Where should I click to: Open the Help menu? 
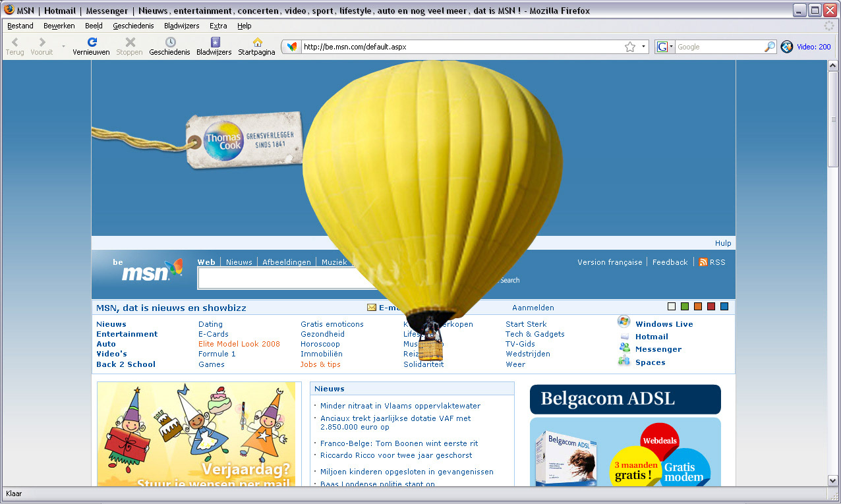[x=245, y=26]
